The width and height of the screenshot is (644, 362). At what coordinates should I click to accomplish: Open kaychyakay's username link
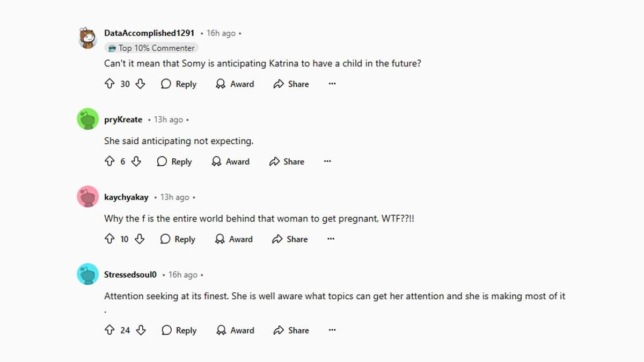(126, 197)
